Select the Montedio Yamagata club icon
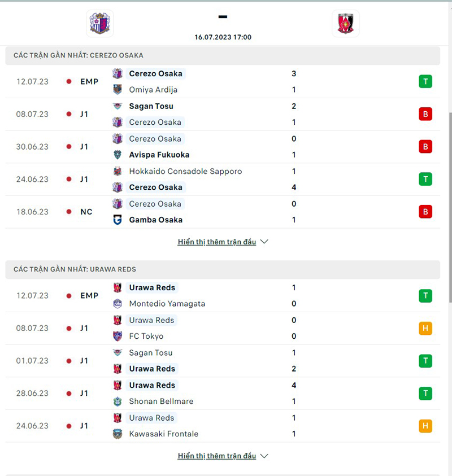452x476 pixels. 117,303
